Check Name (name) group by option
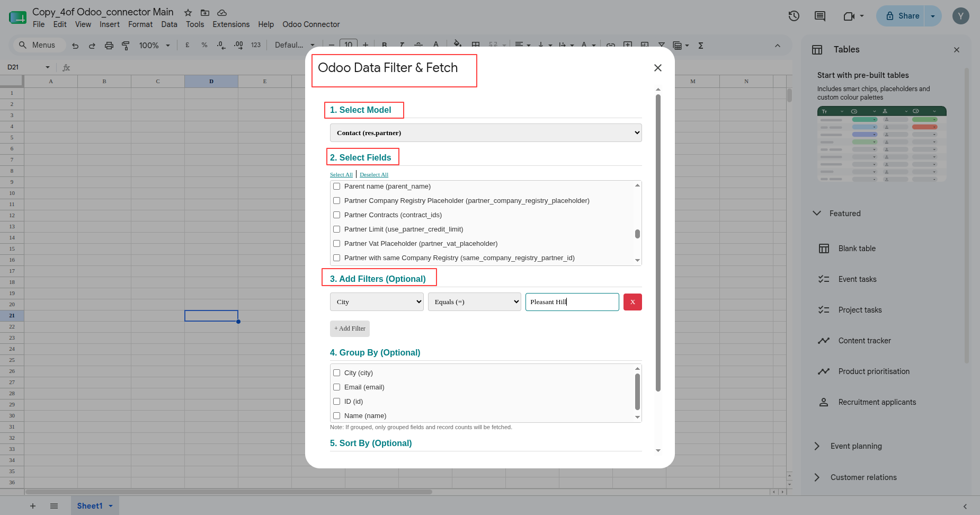 [x=336, y=416]
